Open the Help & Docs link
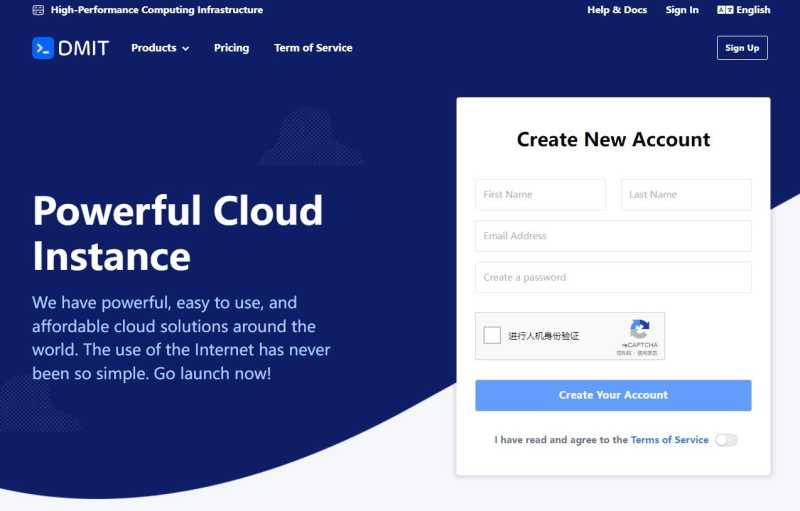 pos(617,10)
